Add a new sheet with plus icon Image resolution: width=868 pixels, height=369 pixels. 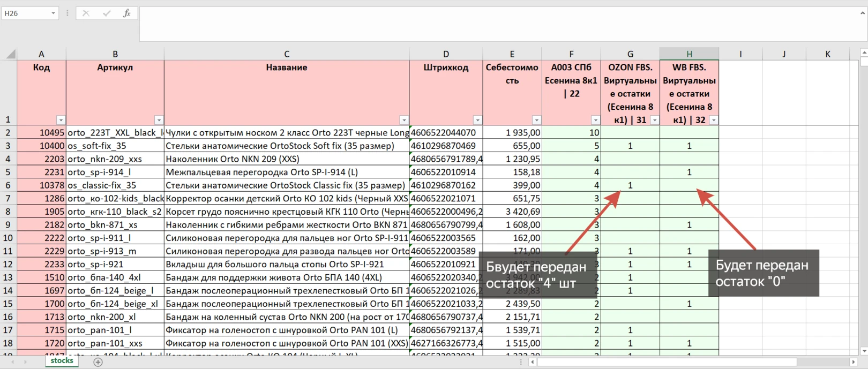click(98, 362)
